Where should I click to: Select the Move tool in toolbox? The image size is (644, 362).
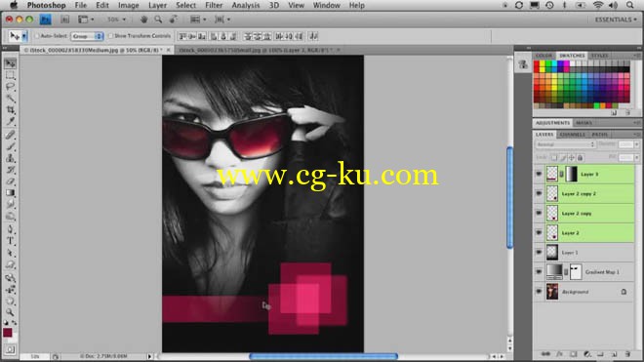[x=11, y=62]
